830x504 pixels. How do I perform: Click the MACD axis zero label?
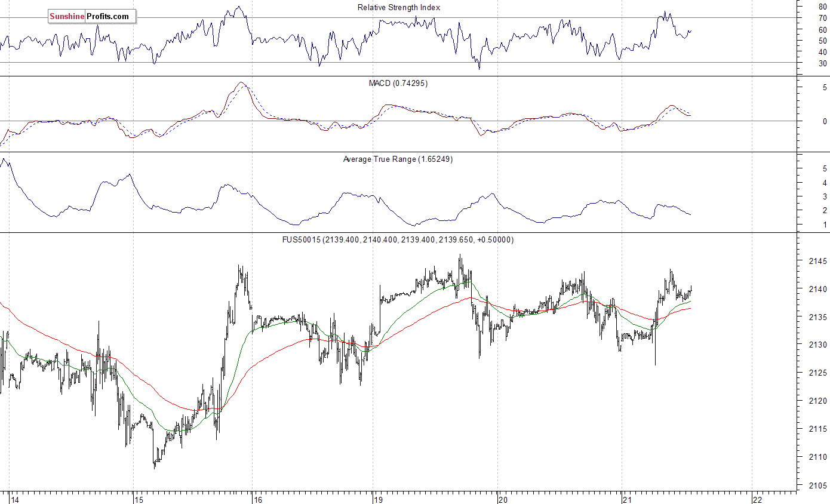pos(825,121)
